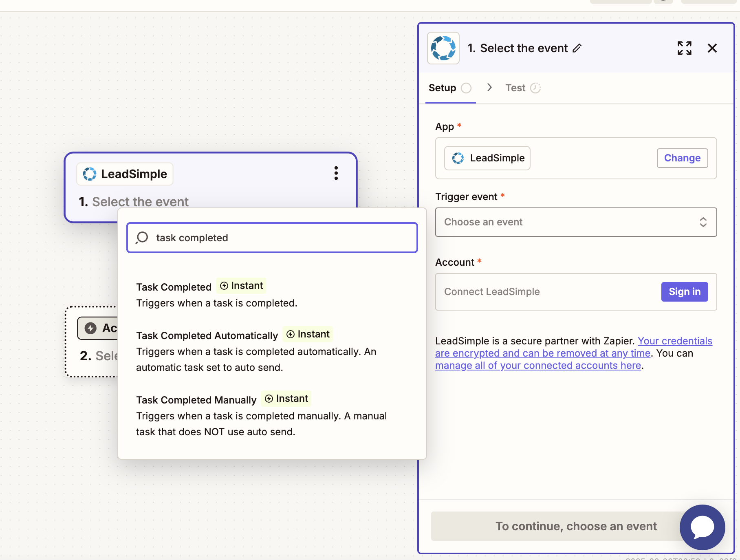Select Task Completed Manually trigger option
740x560 pixels.
coord(272,415)
